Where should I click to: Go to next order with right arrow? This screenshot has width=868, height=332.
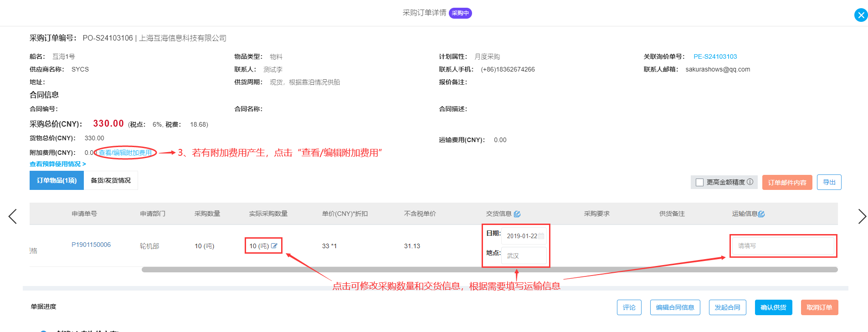pyautogui.click(x=862, y=216)
